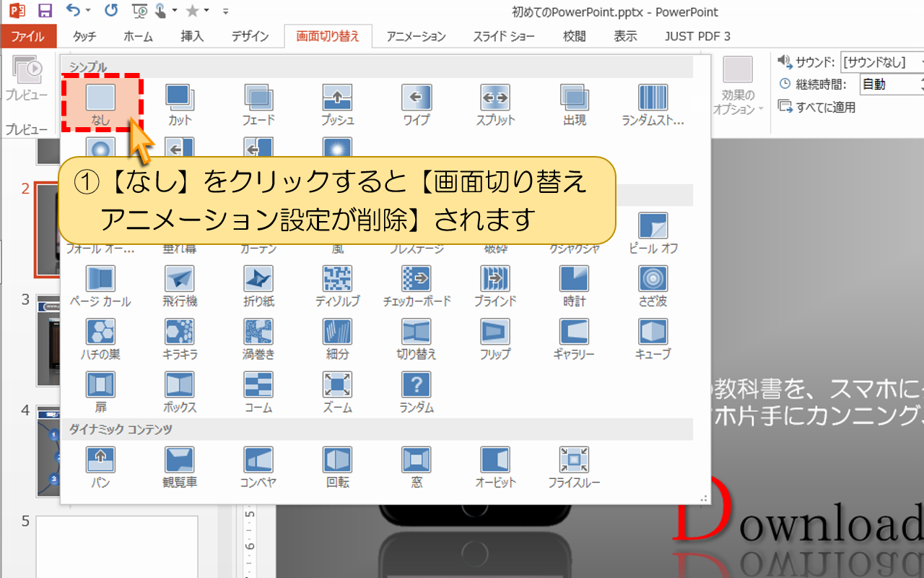The height and width of the screenshot is (578, 924).
Task: Select the 窓 (Window) transition
Action: (x=417, y=467)
